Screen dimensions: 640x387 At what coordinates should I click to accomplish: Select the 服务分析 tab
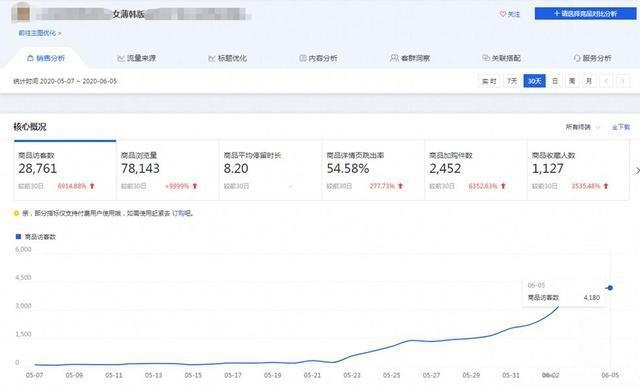point(592,58)
